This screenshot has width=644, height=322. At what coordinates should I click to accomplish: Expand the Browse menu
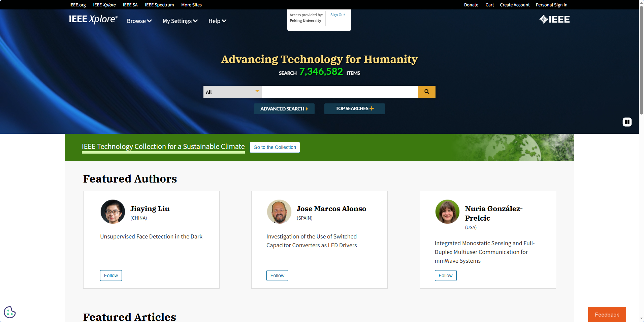[139, 21]
